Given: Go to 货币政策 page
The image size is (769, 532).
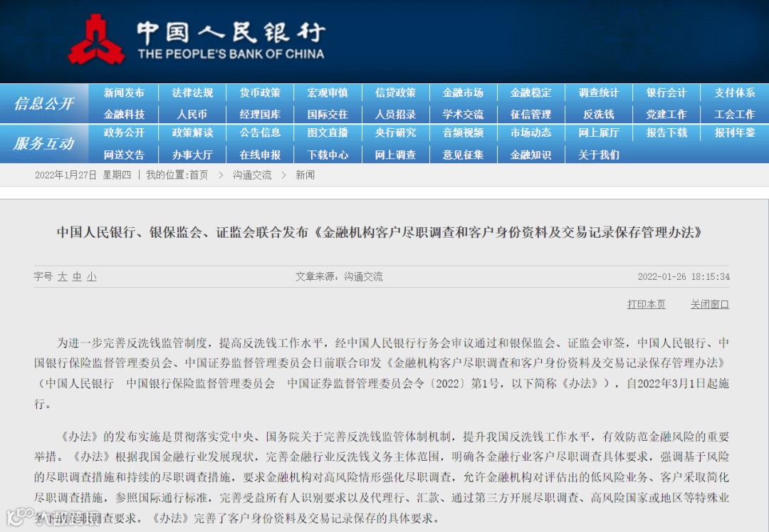Looking at the screenshot, I should click(260, 93).
